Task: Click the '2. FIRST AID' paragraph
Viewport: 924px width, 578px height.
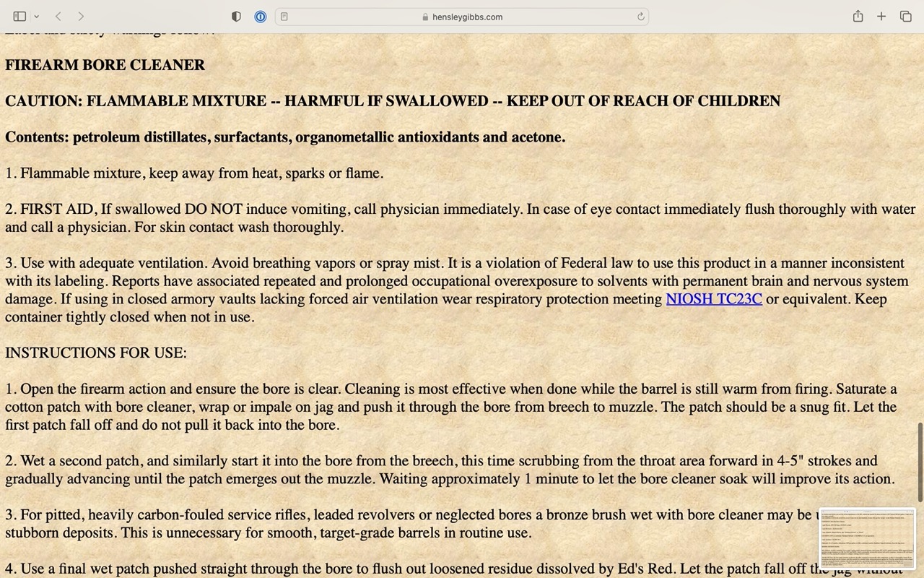Action: coord(461,218)
